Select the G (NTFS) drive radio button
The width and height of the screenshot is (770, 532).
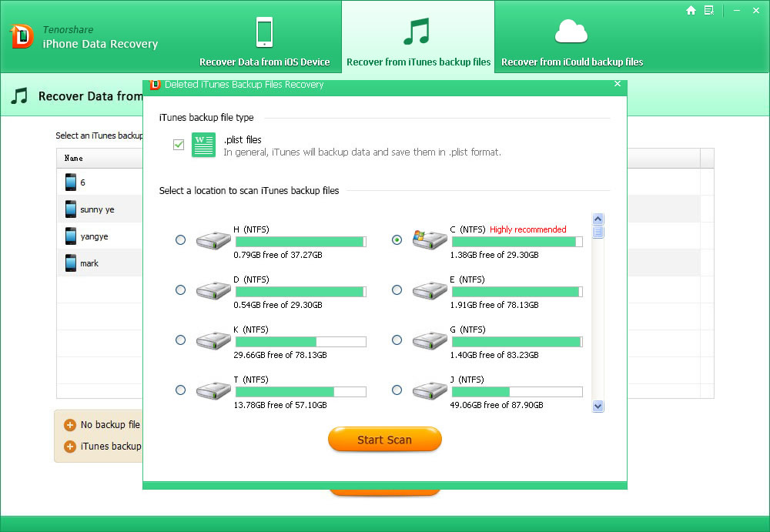[x=397, y=340]
